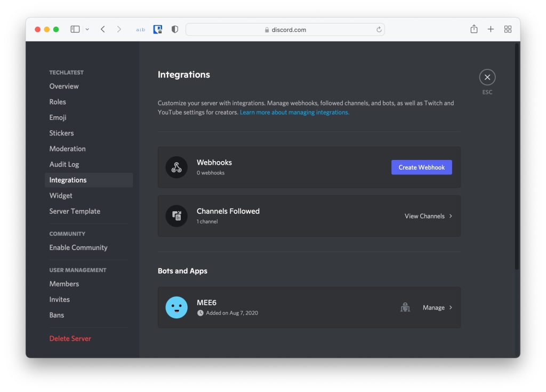
Task: Focus the discord.com address bar
Action: pyautogui.click(x=285, y=30)
